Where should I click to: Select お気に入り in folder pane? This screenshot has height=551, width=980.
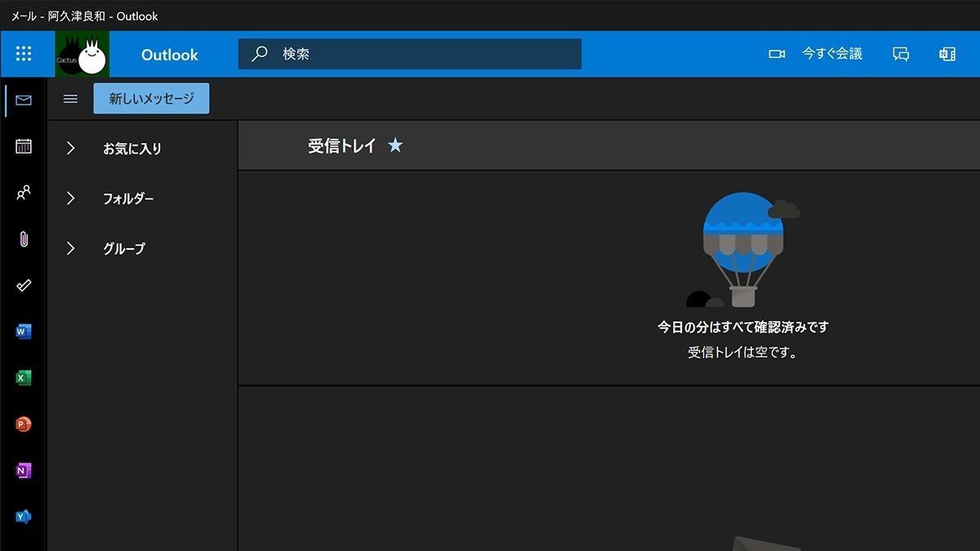pyautogui.click(x=132, y=149)
